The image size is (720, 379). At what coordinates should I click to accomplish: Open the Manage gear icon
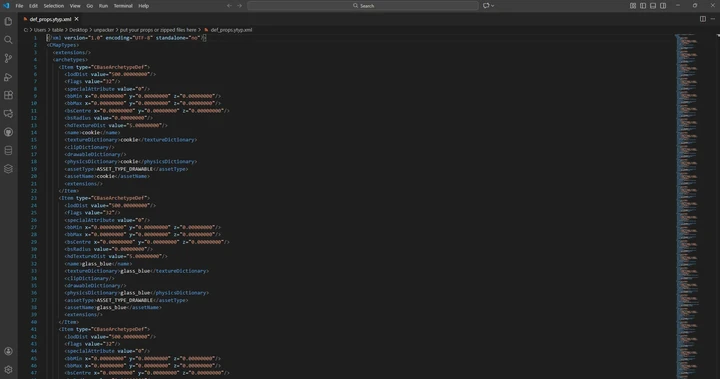[8, 369]
